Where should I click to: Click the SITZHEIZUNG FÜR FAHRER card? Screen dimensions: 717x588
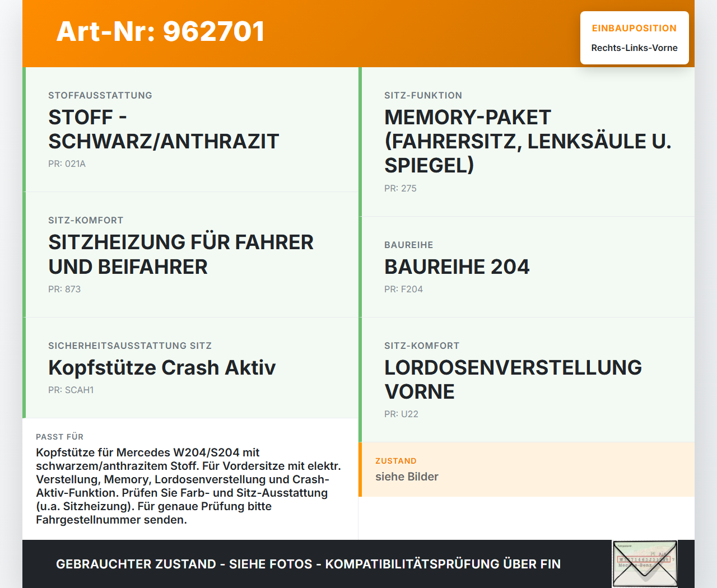click(x=181, y=254)
